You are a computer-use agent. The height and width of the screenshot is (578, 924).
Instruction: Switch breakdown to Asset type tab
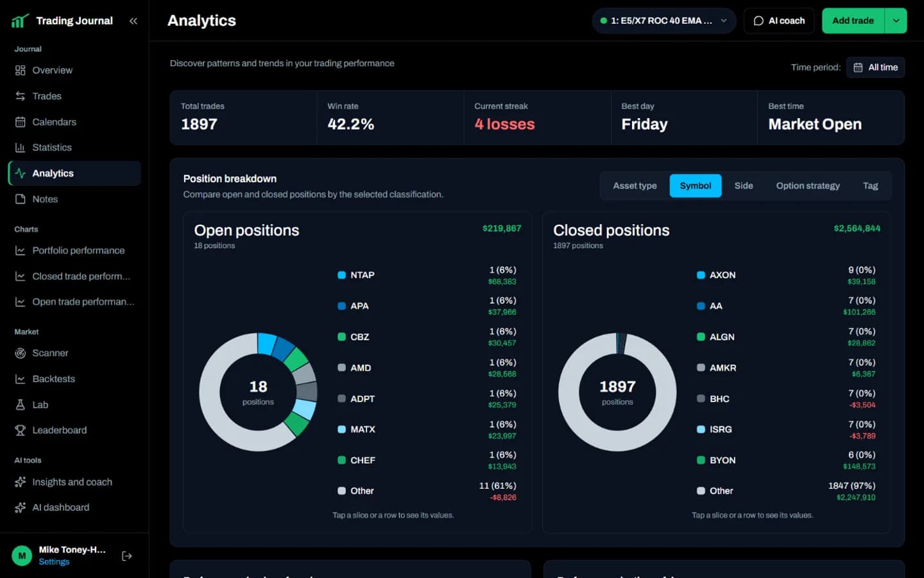(x=635, y=186)
